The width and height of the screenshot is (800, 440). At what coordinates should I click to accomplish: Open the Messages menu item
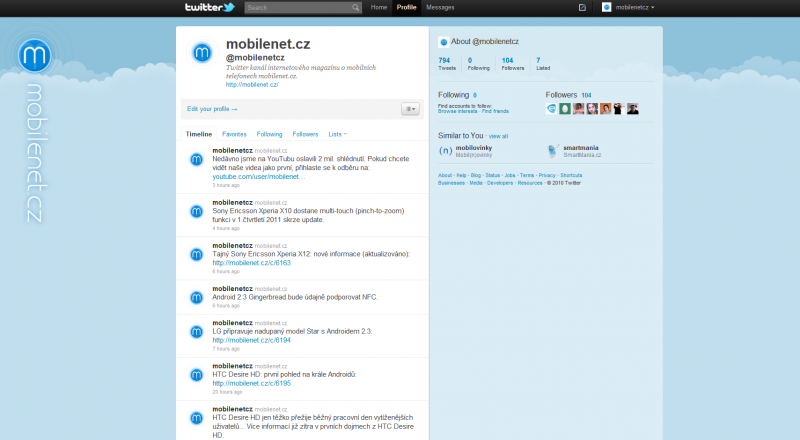[440, 7]
